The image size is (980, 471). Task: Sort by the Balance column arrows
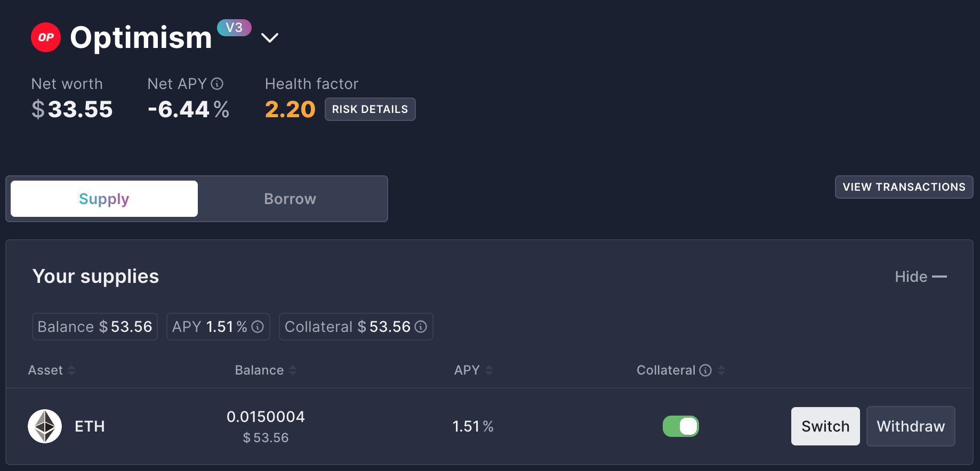coord(293,370)
